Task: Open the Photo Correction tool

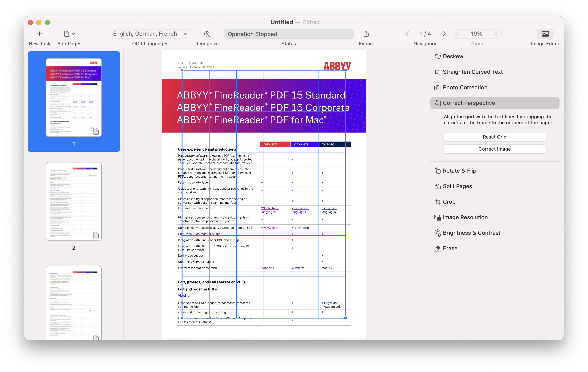Action: [465, 87]
